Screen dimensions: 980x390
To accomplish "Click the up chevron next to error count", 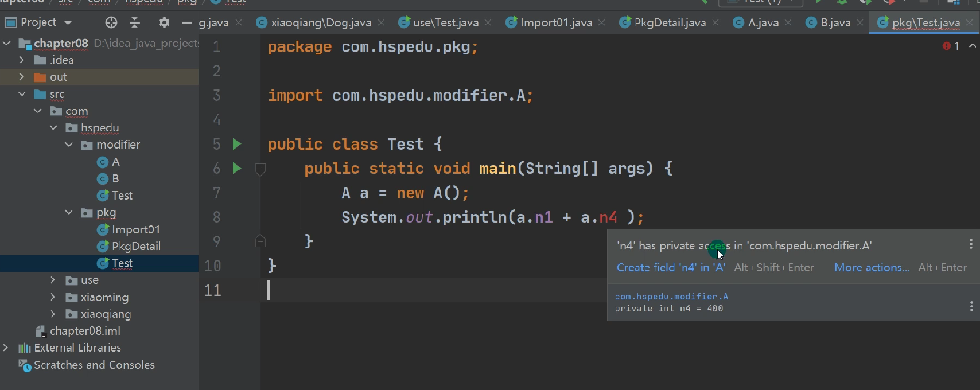I will [x=973, y=46].
